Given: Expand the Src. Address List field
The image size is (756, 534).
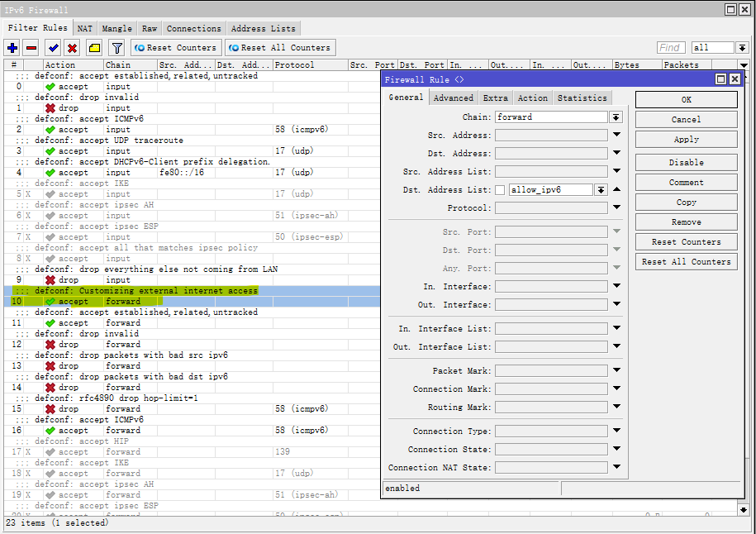Looking at the screenshot, I should [616, 171].
